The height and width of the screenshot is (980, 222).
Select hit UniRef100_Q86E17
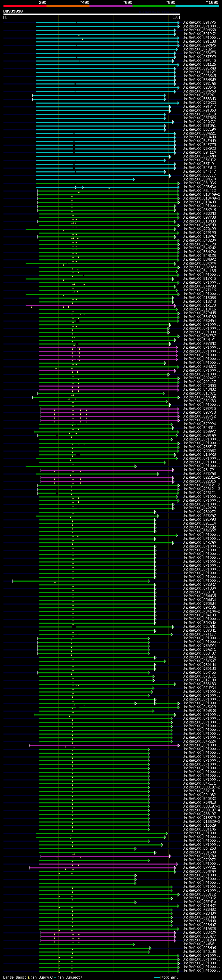199,447
